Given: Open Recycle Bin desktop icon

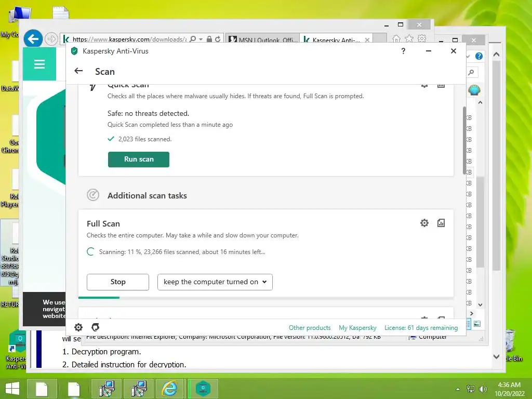Looking at the screenshot, I should pyautogui.click(x=513, y=345).
